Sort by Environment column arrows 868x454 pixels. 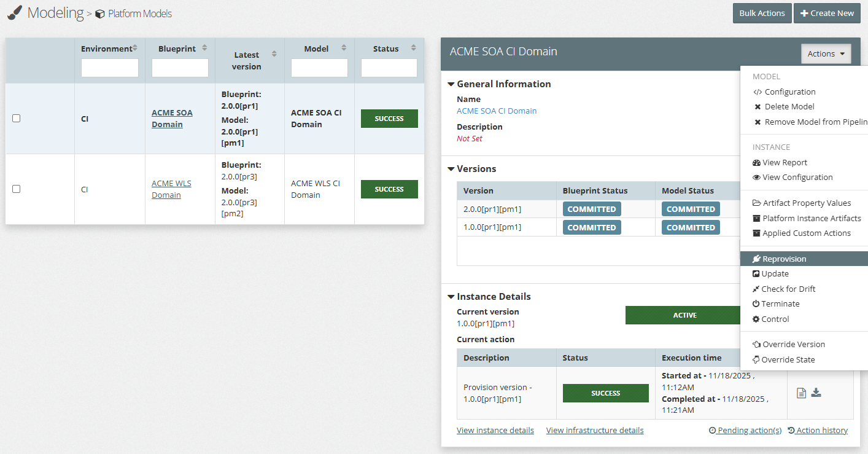click(135, 48)
